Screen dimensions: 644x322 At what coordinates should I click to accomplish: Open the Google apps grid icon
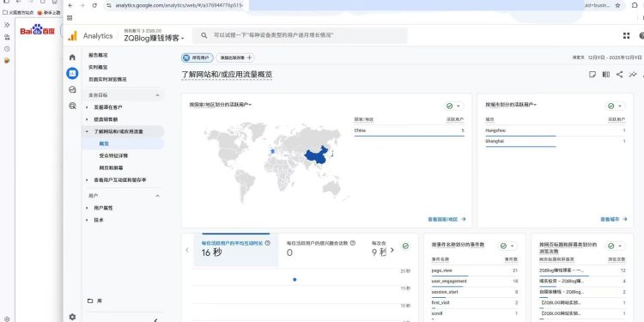point(626,36)
